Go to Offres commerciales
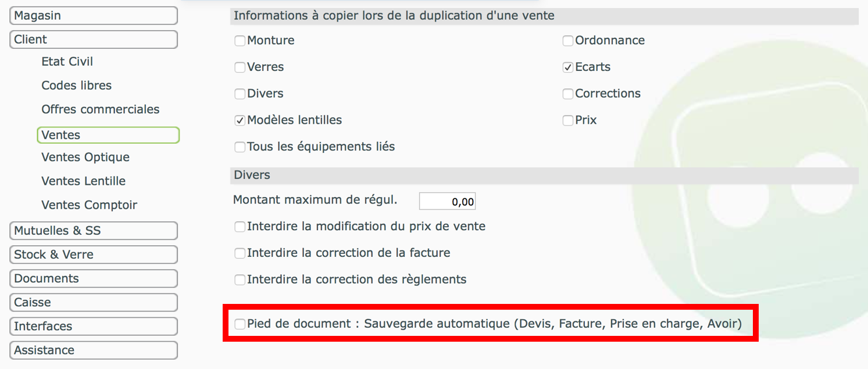This screenshot has width=868, height=369. (x=101, y=109)
